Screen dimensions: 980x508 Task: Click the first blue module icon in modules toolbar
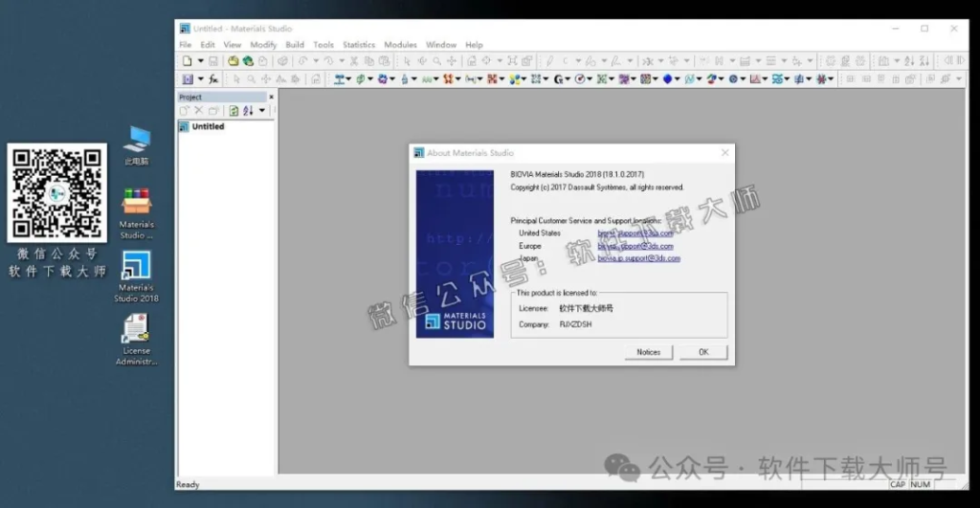[338, 79]
